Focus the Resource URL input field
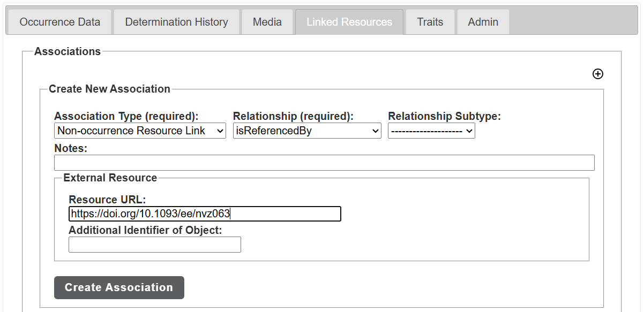Viewport: 644px width, 312px height. (x=204, y=214)
